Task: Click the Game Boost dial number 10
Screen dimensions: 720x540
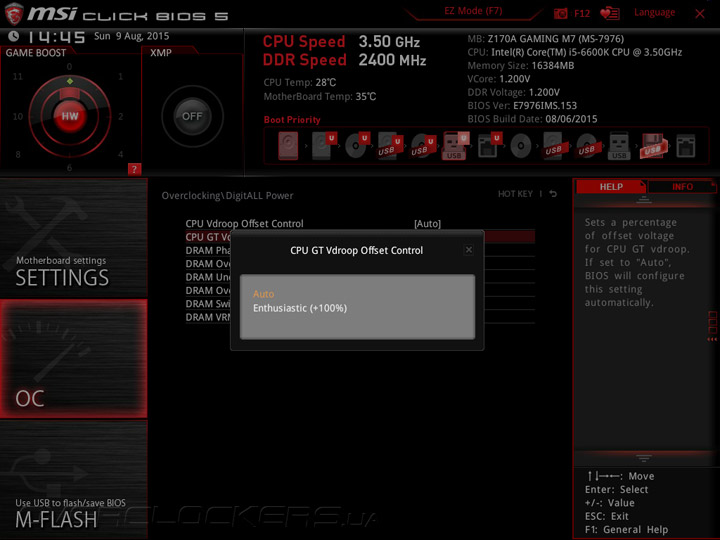Action: 17,117
